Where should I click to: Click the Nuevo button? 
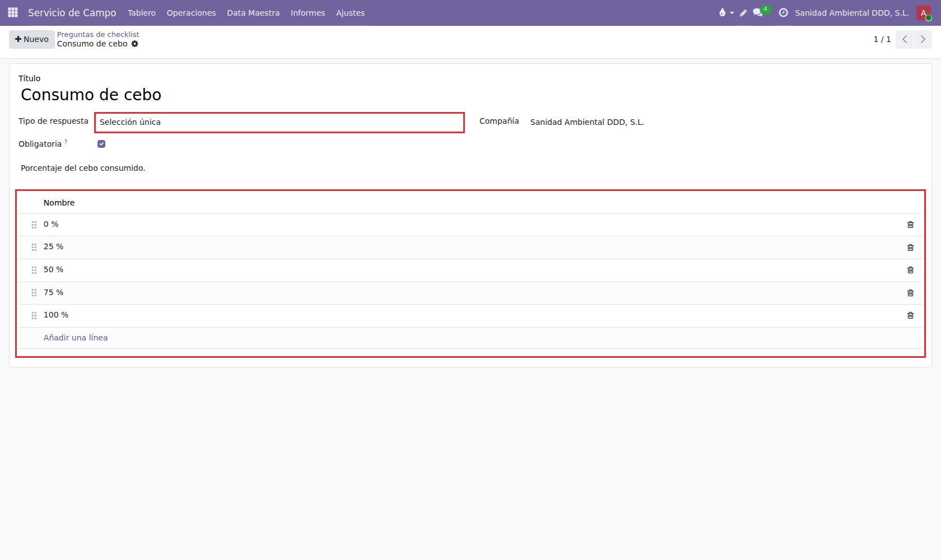click(32, 39)
